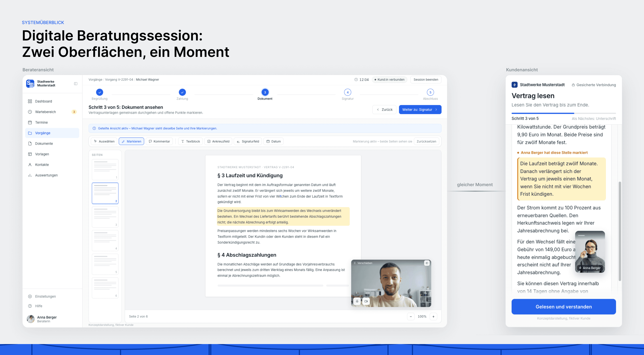The height and width of the screenshot is (355, 644).
Task: Grab the Verschieben handle on video
Action: point(363,263)
